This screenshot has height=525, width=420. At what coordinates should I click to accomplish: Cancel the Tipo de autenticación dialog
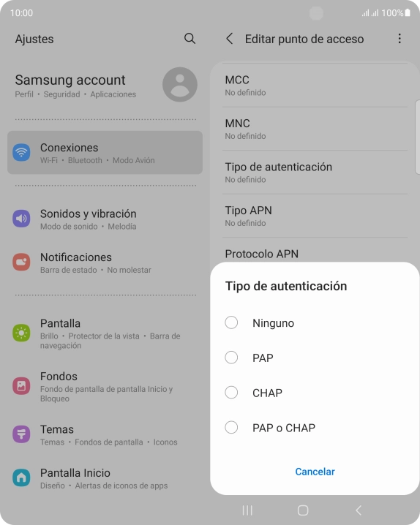[315, 472]
